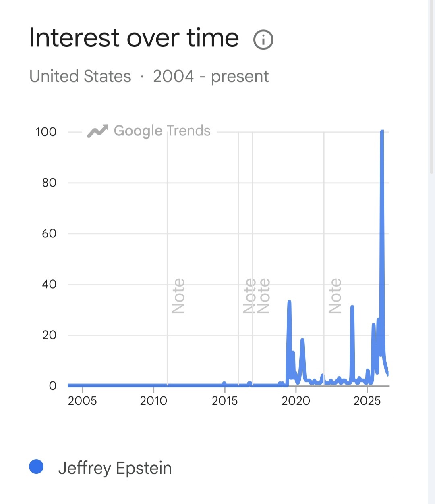This screenshot has height=504, width=435.
Task: Click the 2015 axis label
Action: pyautogui.click(x=225, y=400)
